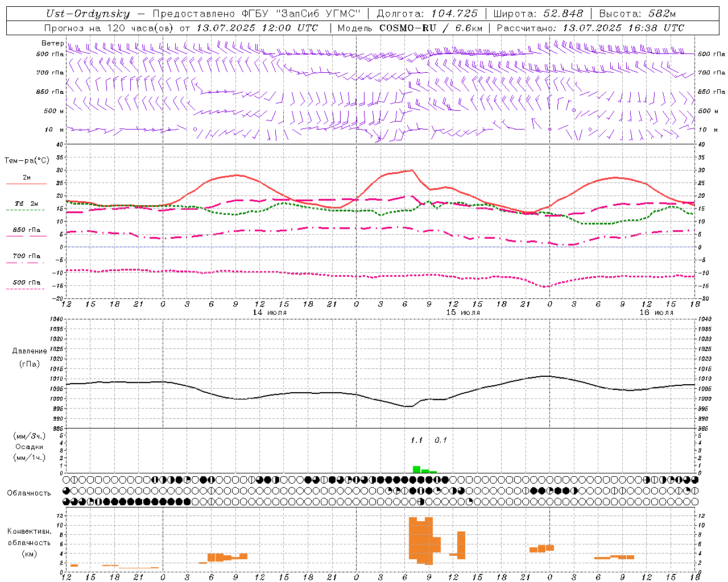Click the '(мм/1ч.)' precipitation unit
728x582 pixels.
tap(30, 458)
